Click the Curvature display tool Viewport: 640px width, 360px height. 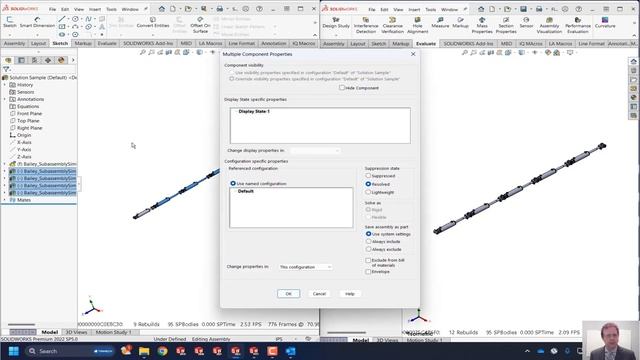coord(605,22)
